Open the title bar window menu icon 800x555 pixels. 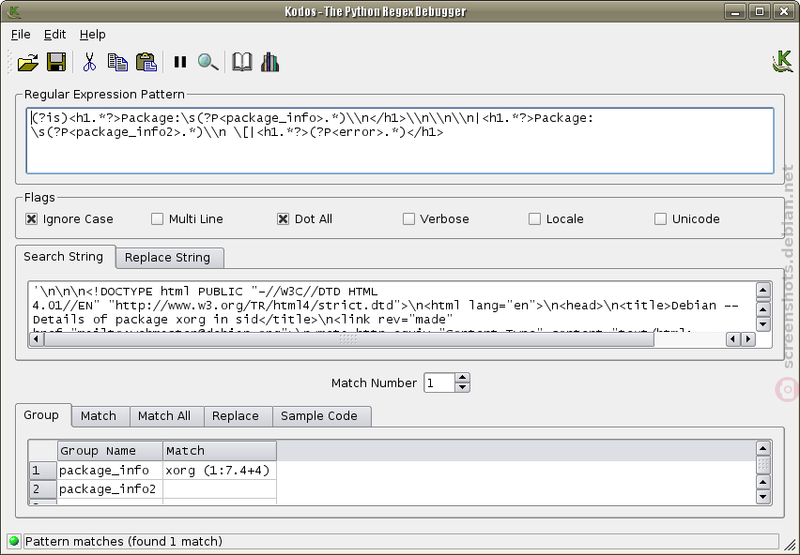pos(14,11)
